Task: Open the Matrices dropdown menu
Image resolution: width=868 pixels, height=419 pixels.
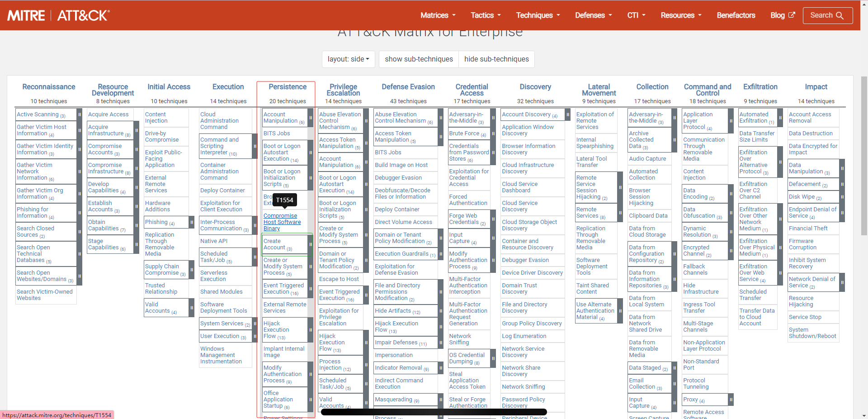Action: click(x=438, y=15)
